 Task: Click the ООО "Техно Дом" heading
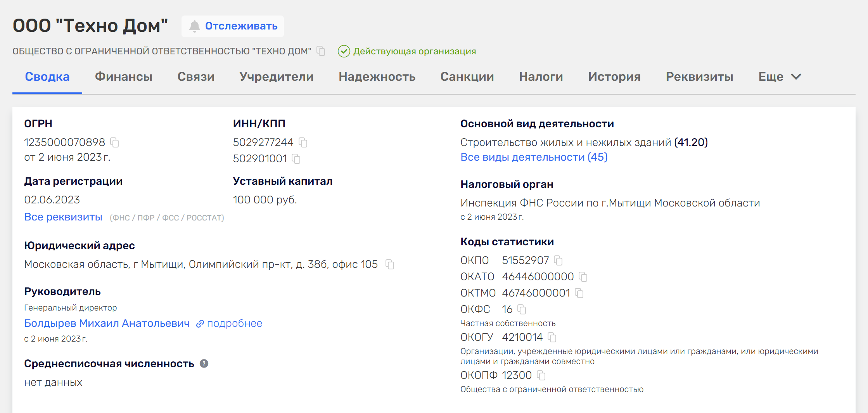[90, 26]
